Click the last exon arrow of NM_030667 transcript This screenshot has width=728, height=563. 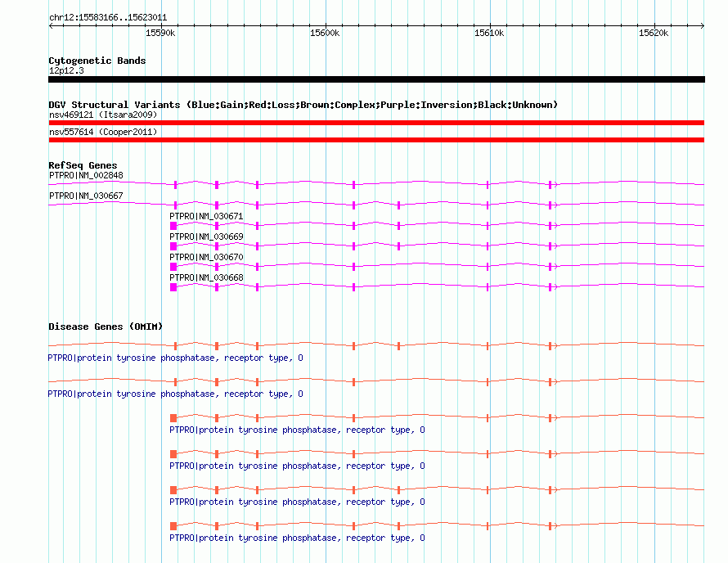click(552, 205)
